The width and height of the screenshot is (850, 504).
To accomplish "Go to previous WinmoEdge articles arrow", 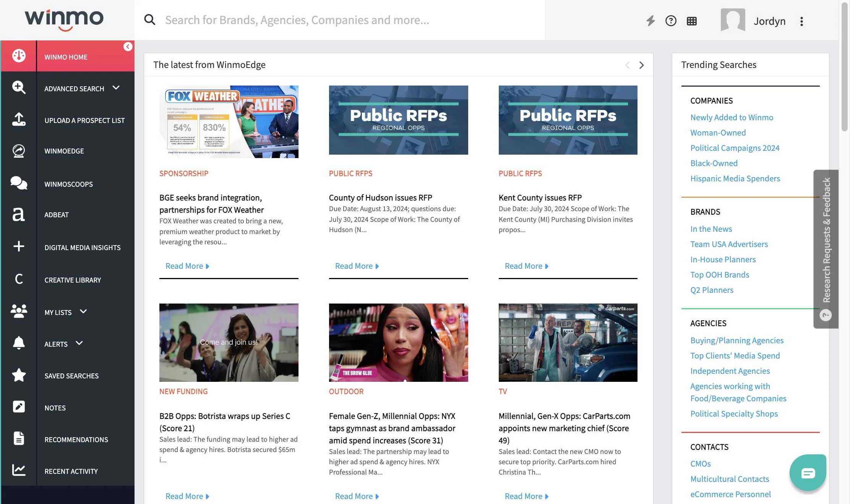I will [x=627, y=65].
